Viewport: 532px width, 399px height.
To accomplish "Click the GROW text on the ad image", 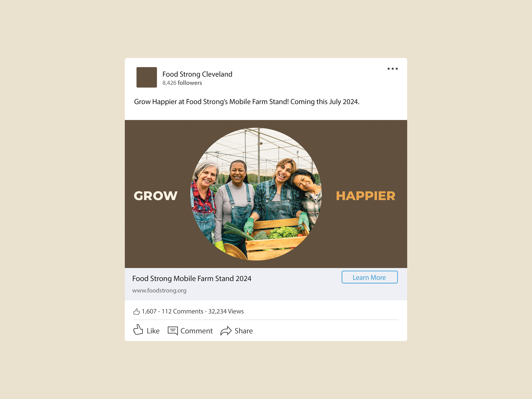I will 156,196.
